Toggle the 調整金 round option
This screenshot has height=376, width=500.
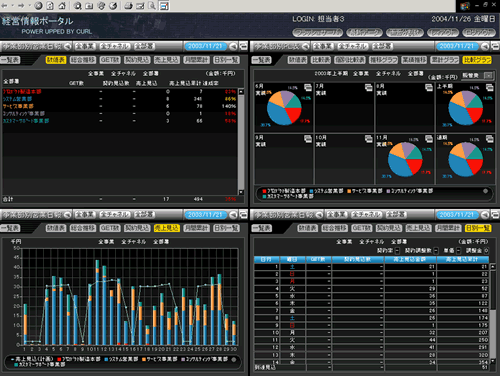(x=486, y=250)
